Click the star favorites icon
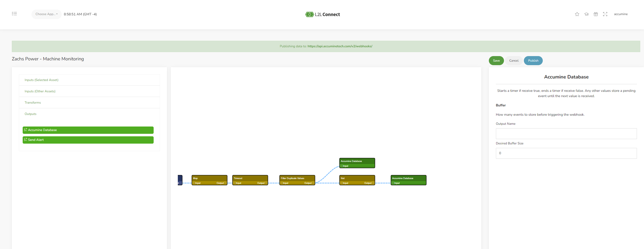This screenshot has width=644, height=249. [577, 14]
